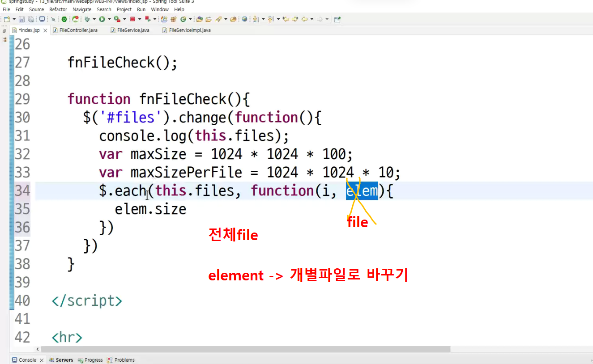Viewport: 593px width, 364px height.
Task: Click the restore view icon beside index.jsp
Action: point(4,30)
